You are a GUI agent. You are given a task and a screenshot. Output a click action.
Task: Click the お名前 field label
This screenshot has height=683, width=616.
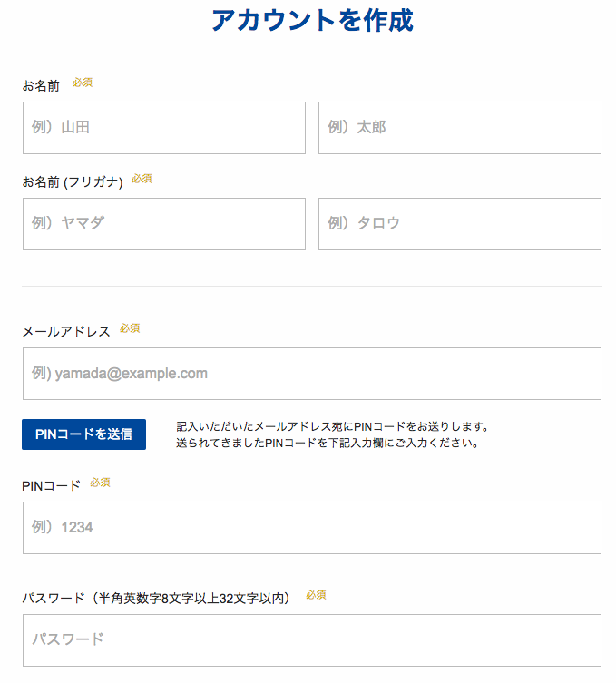pos(41,86)
